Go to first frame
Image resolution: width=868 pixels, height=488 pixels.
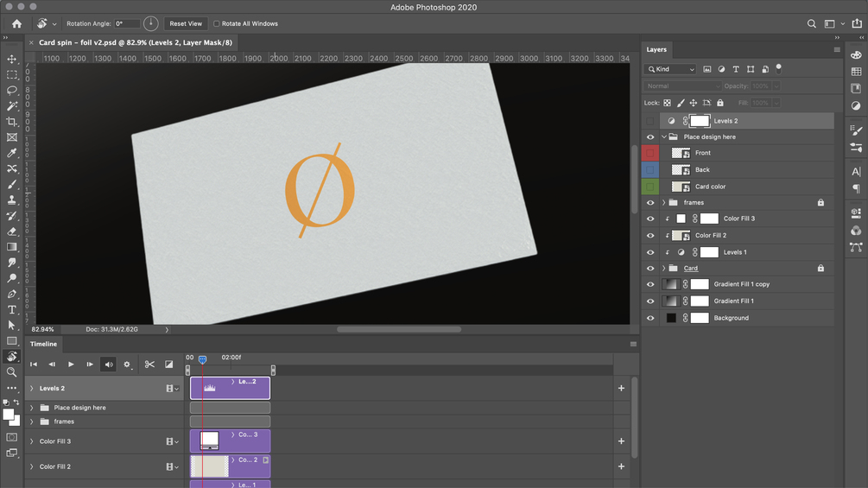34,364
